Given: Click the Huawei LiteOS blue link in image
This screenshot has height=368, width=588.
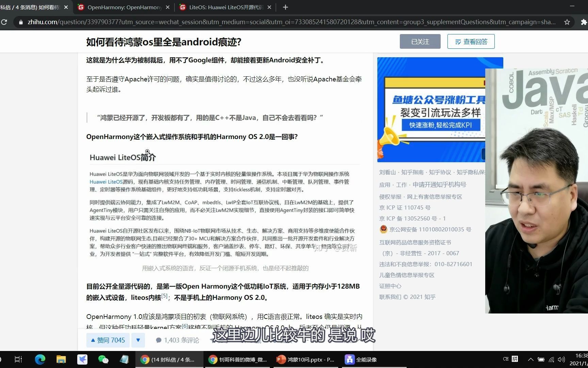Looking at the screenshot, I should pyautogui.click(x=106, y=182).
